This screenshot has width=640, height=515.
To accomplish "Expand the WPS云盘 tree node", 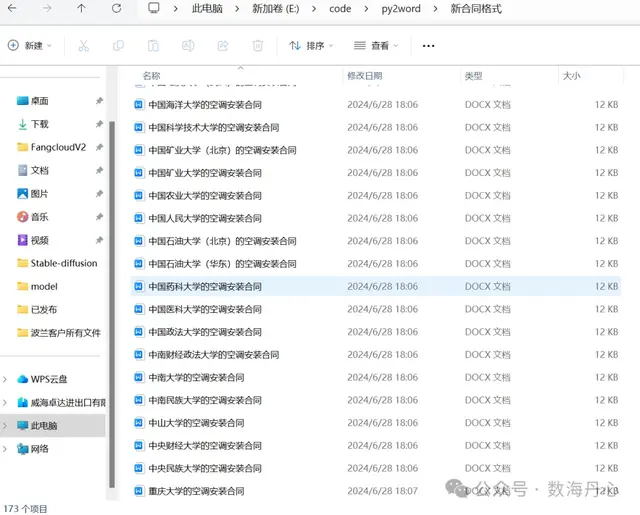I will coord(5,379).
